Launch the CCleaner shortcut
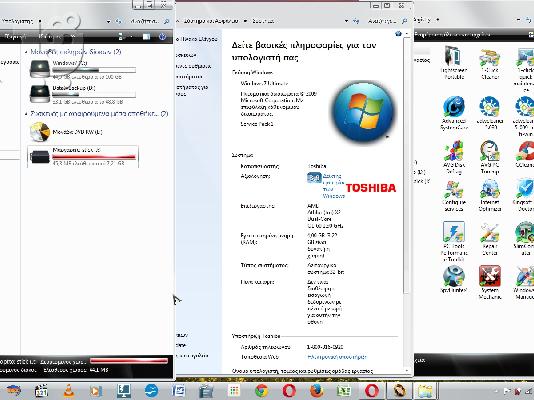The image size is (534, 400). (x=524, y=154)
